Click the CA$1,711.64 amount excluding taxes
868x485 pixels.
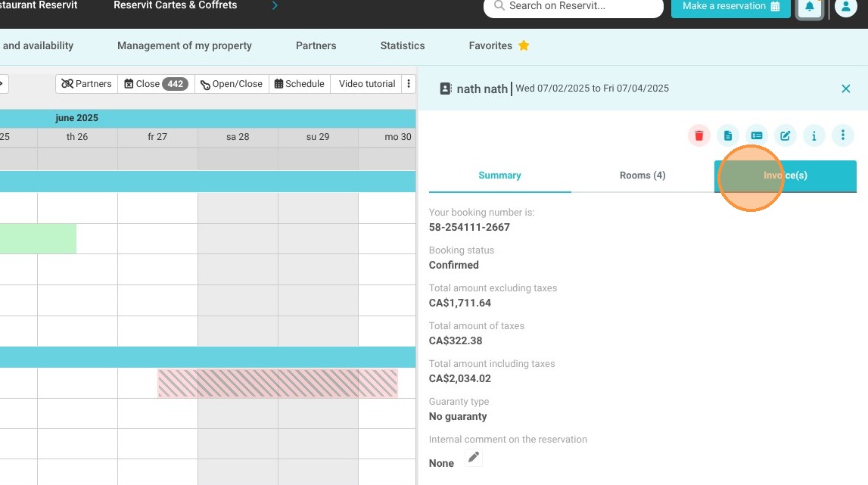pyautogui.click(x=460, y=303)
